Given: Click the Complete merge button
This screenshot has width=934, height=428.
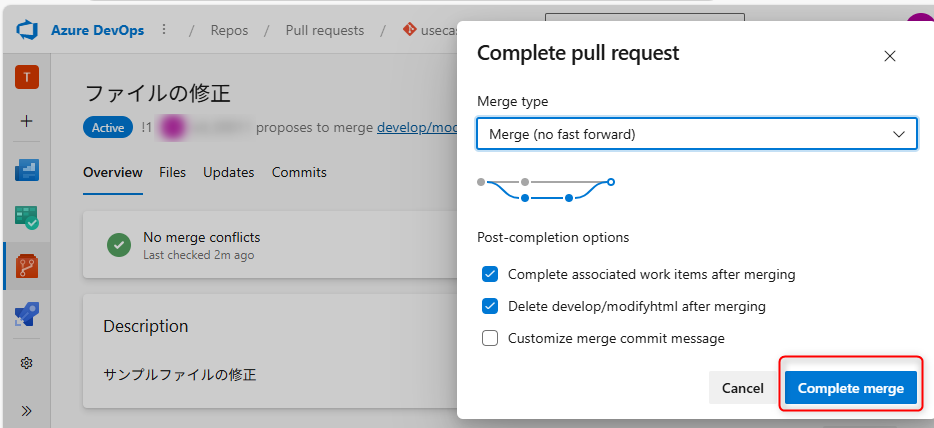Looking at the screenshot, I should pyautogui.click(x=851, y=388).
